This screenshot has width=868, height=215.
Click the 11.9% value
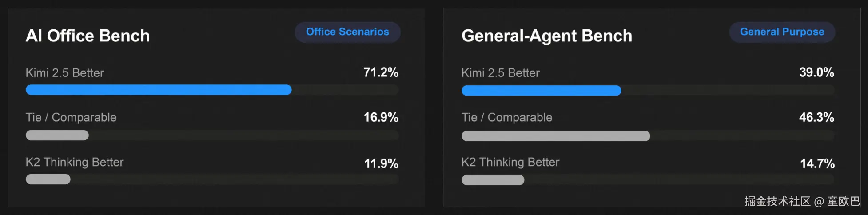tap(381, 163)
